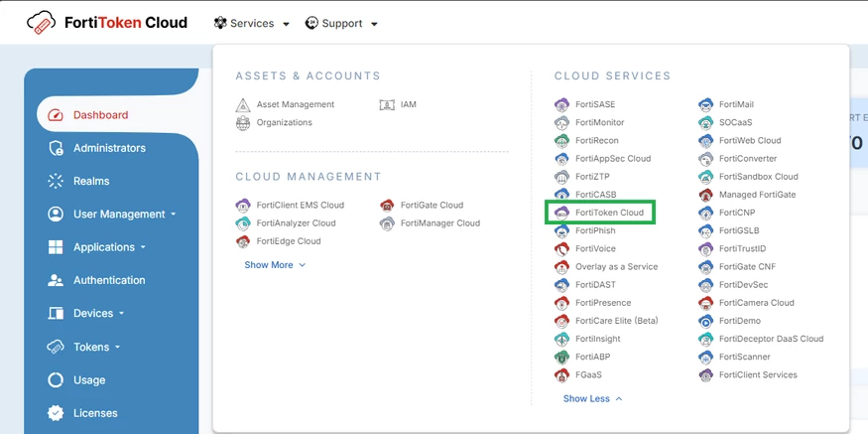868x434 pixels.
Task: Open the FortiInsight link
Action: tap(598, 339)
